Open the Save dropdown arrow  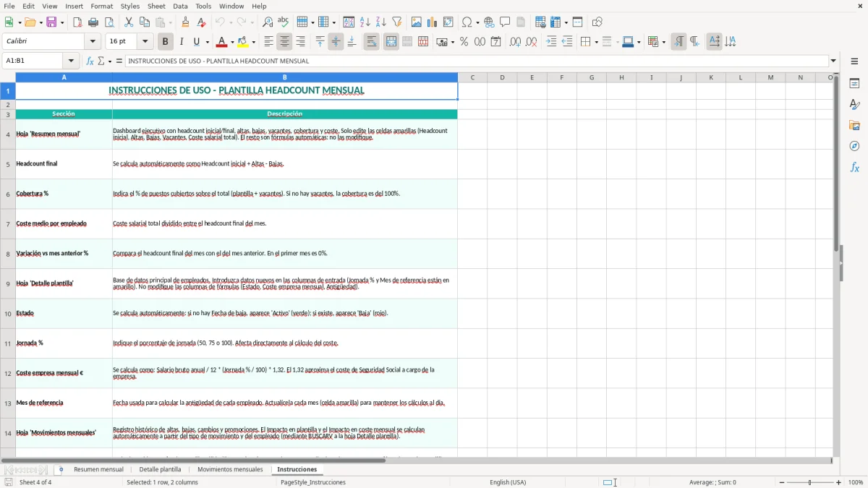[62, 22]
